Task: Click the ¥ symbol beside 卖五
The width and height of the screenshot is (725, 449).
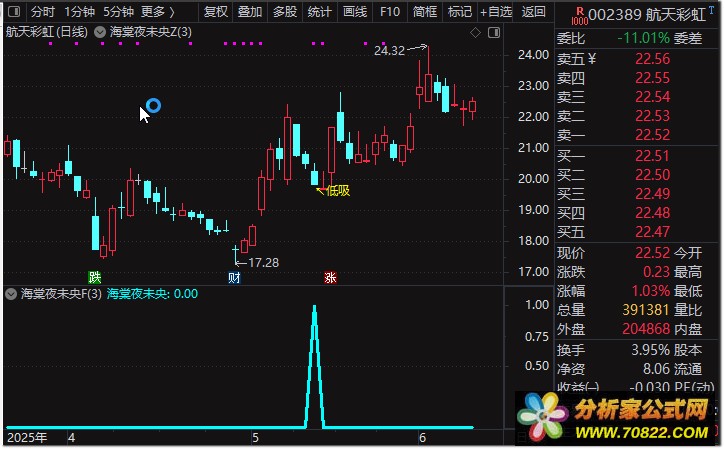Action: coord(592,59)
